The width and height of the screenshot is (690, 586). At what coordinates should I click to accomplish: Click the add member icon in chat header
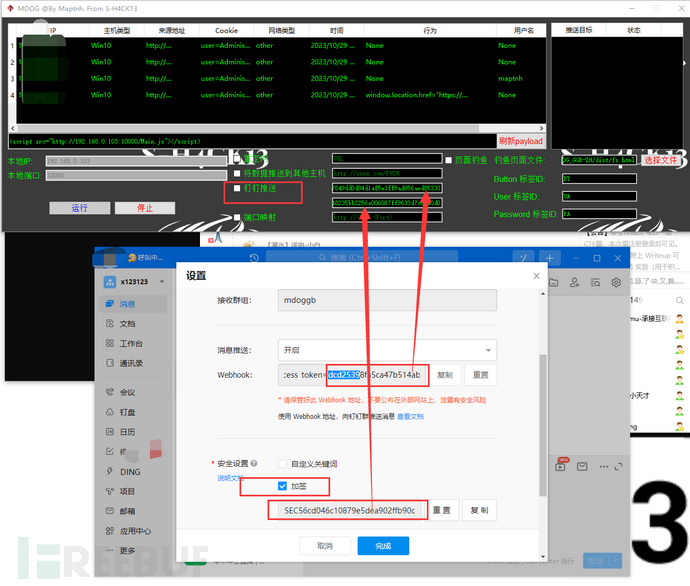[574, 282]
